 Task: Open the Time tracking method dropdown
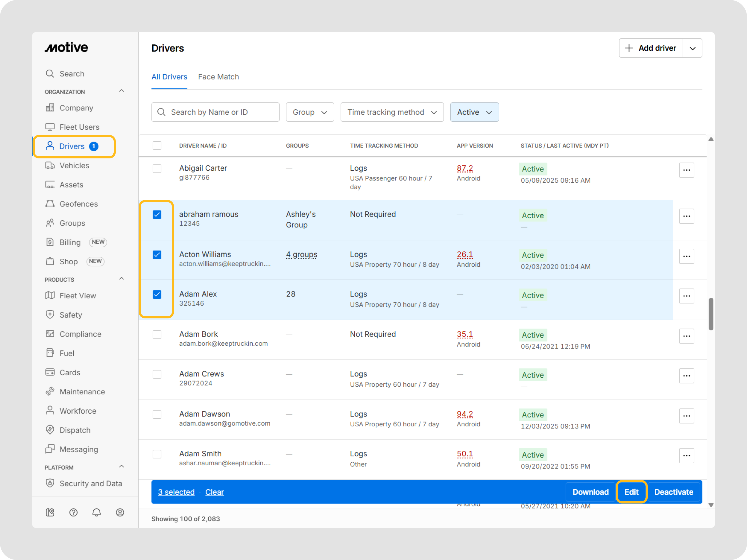click(392, 112)
